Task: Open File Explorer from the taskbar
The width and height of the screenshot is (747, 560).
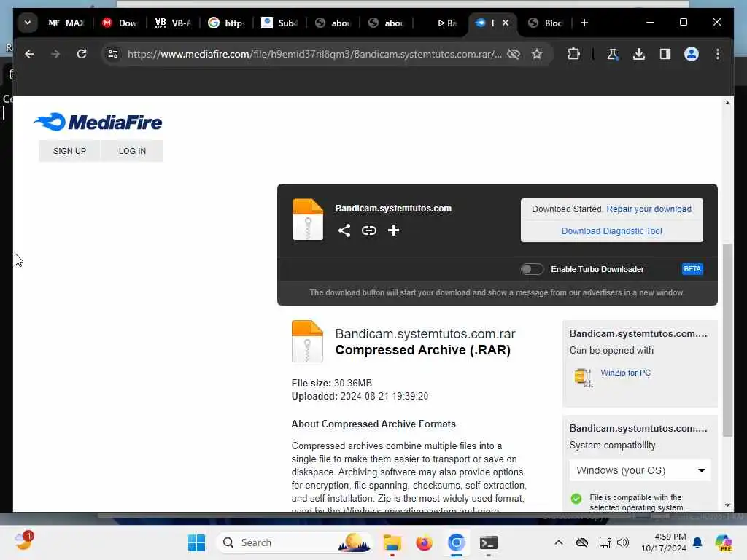Action: [x=392, y=542]
